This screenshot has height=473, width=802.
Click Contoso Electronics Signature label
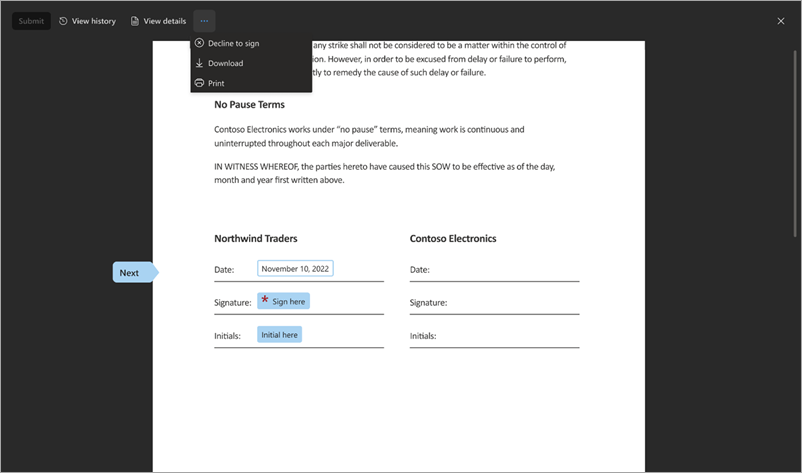click(428, 303)
